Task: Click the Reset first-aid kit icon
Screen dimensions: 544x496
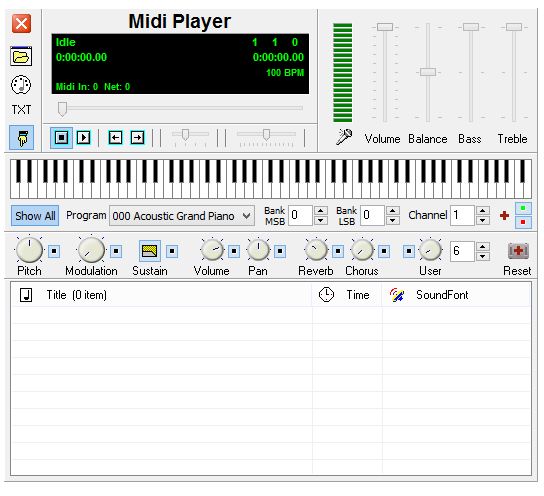Action: tap(518, 251)
